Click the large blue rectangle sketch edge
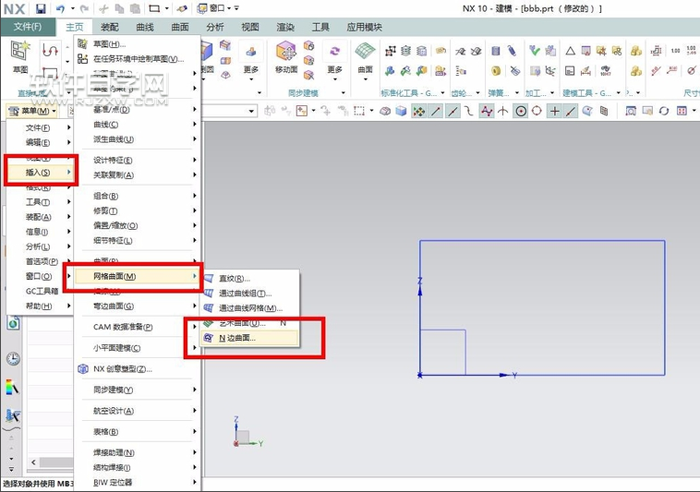Screen dimensions: 700x492 tap(542, 241)
